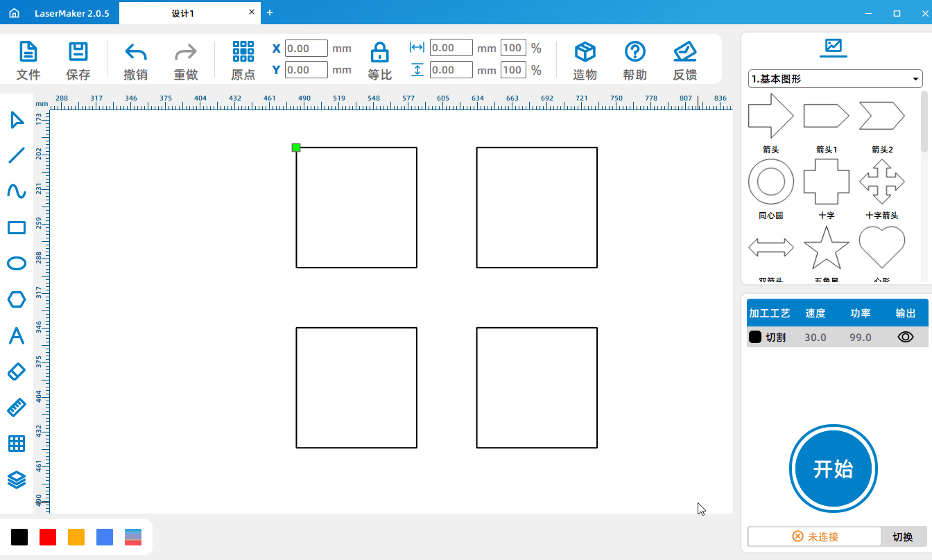Image resolution: width=932 pixels, height=560 pixels.
Task: Click the width percent field
Action: [513, 48]
